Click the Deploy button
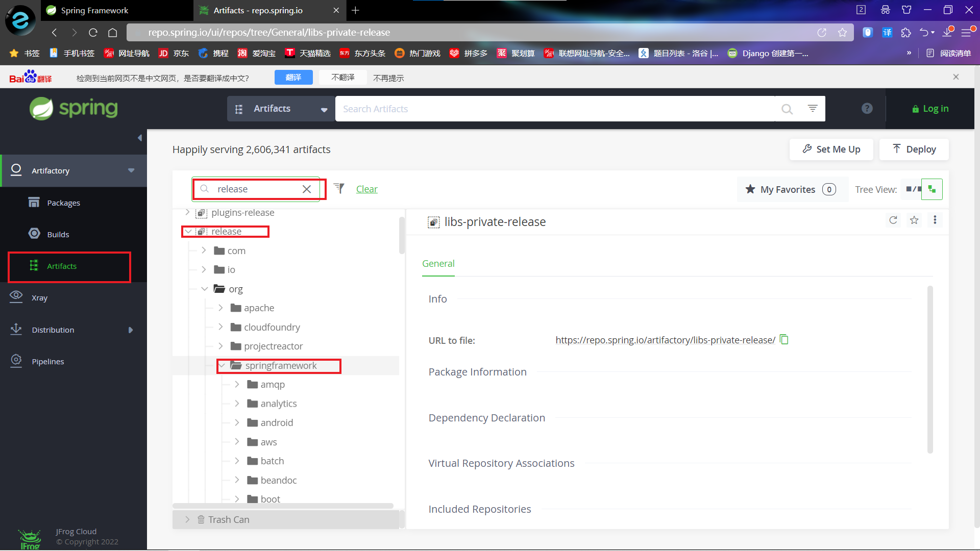Viewport: 980px width, 551px height. click(914, 149)
